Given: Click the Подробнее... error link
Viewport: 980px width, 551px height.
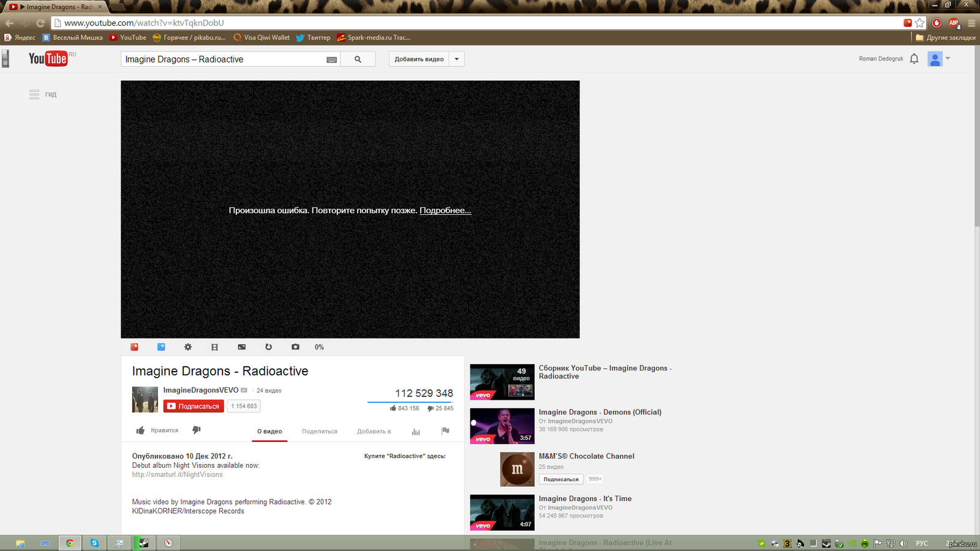Looking at the screenshot, I should click(x=445, y=210).
